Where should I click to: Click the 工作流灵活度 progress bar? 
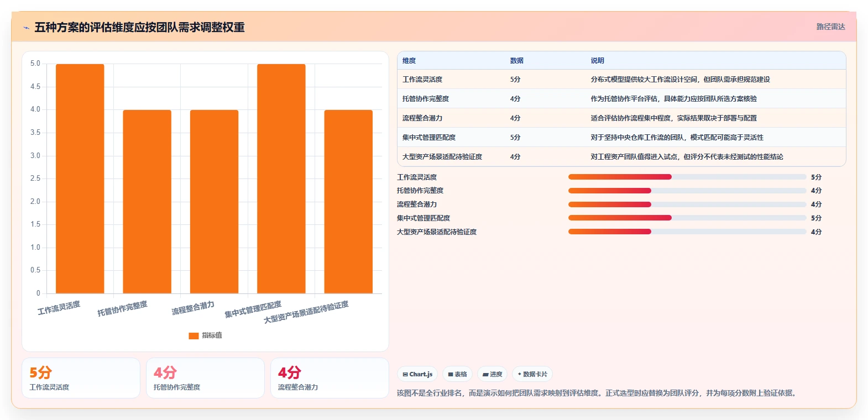[x=687, y=177]
